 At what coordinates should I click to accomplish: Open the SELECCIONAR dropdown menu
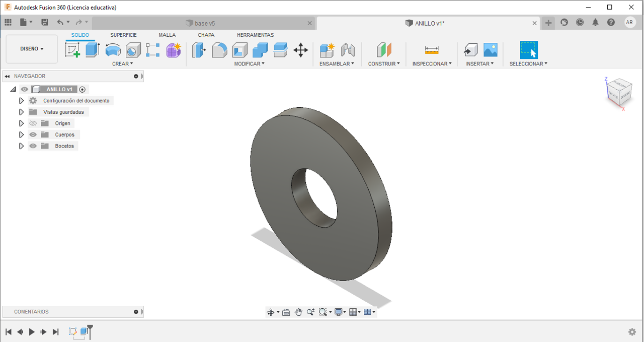528,64
